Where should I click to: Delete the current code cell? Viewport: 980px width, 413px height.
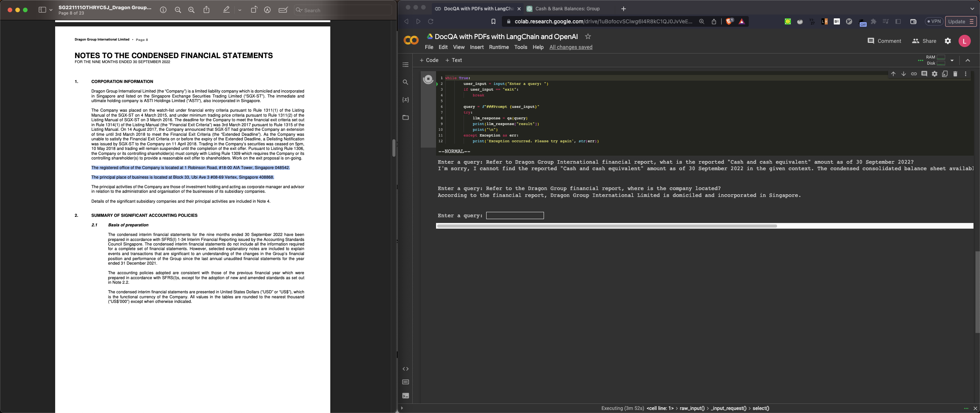click(x=955, y=74)
